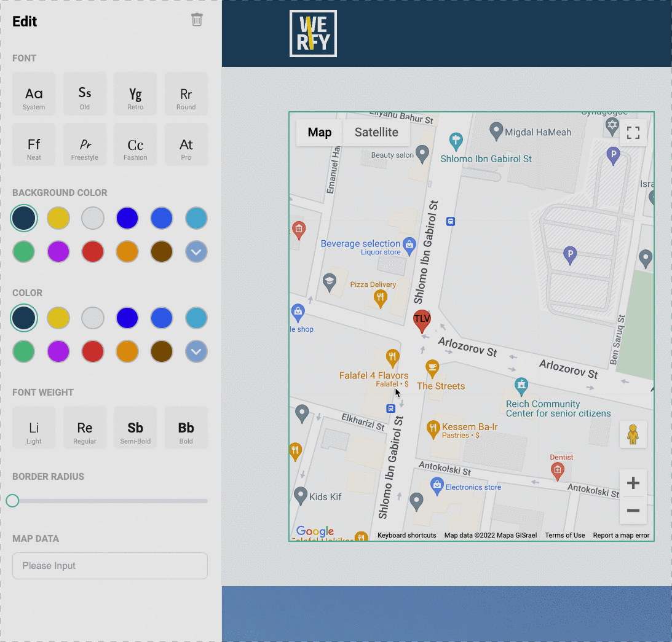The image size is (672, 642).
Task: Pick purple text color swatch
Action: click(58, 351)
